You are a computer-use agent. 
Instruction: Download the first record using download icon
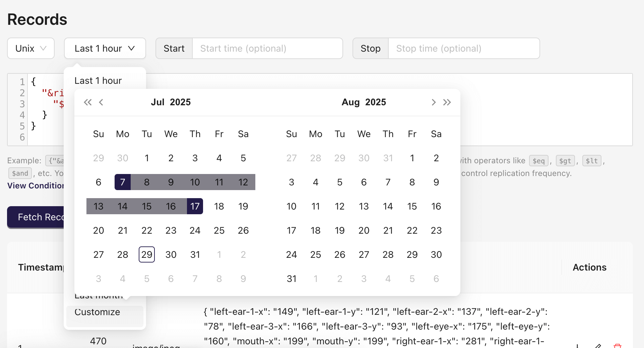tap(577, 346)
